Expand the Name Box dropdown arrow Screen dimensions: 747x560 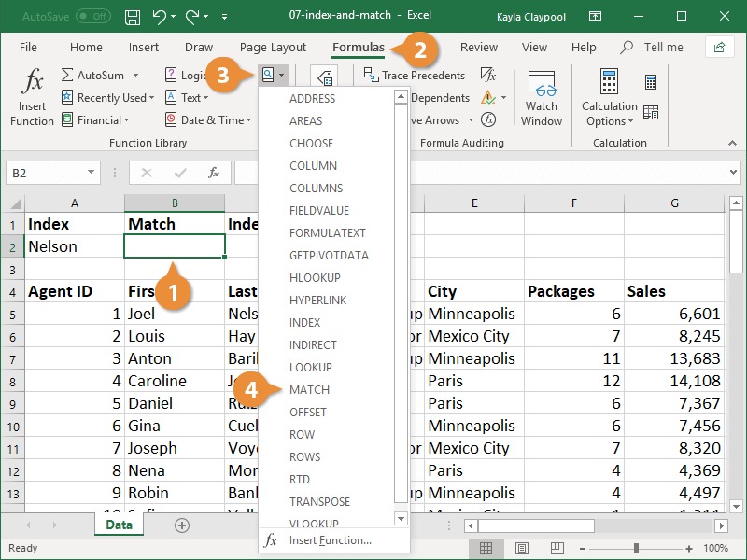(91, 173)
